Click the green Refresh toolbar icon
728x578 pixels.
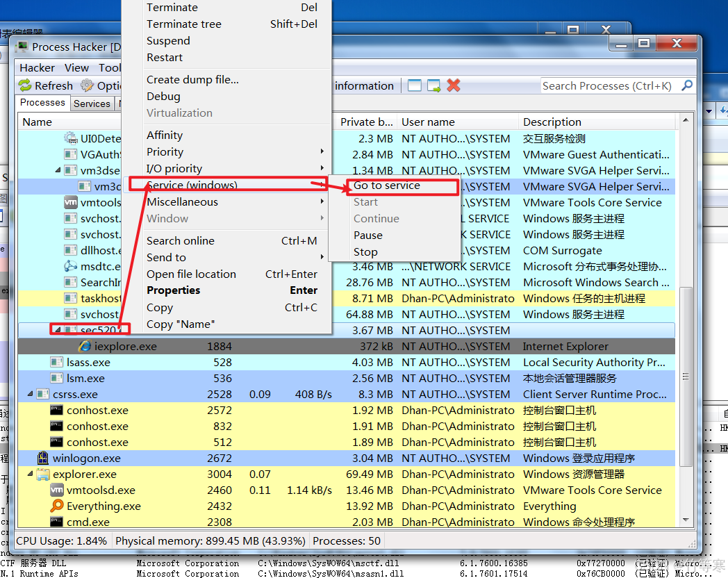point(25,85)
